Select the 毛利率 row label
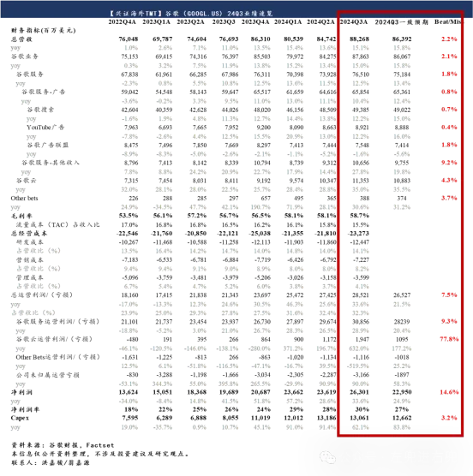Viewport: 473px width, 476px height. [x=21, y=216]
